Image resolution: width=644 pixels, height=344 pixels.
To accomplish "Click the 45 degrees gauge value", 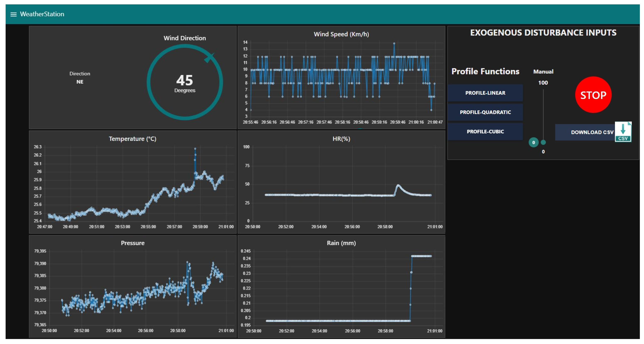I will click(x=184, y=81).
